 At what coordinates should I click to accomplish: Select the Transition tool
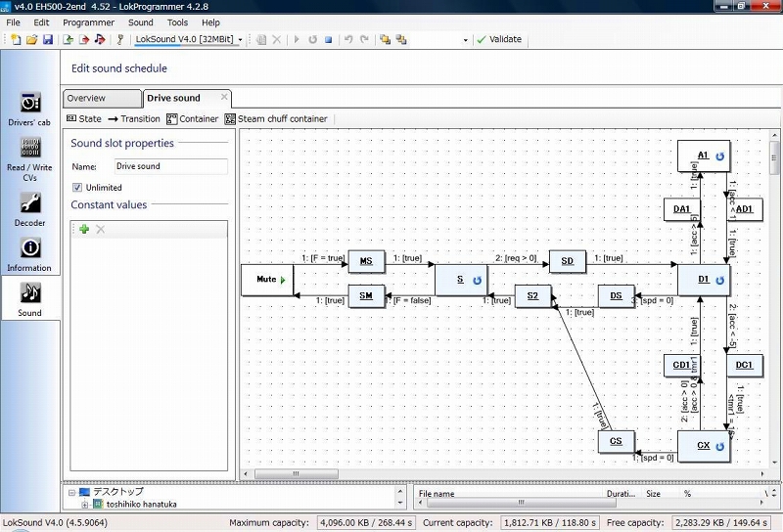(x=134, y=118)
